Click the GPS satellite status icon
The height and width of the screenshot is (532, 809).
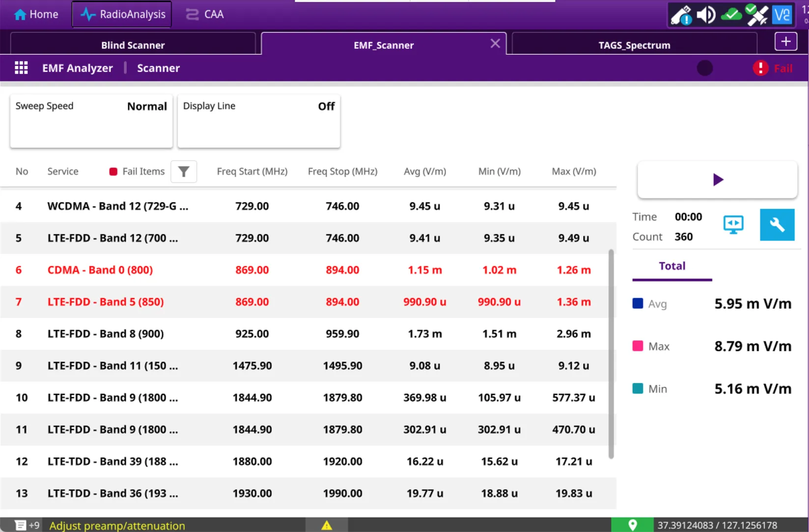click(756, 15)
